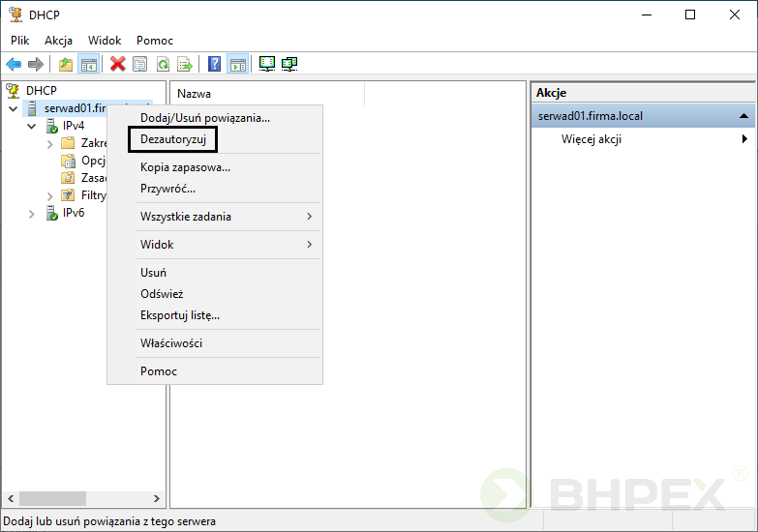The width and height of the screenshot is (758, 532).
Task: Click the Export list toolbar icon
Action: [185, 64]
